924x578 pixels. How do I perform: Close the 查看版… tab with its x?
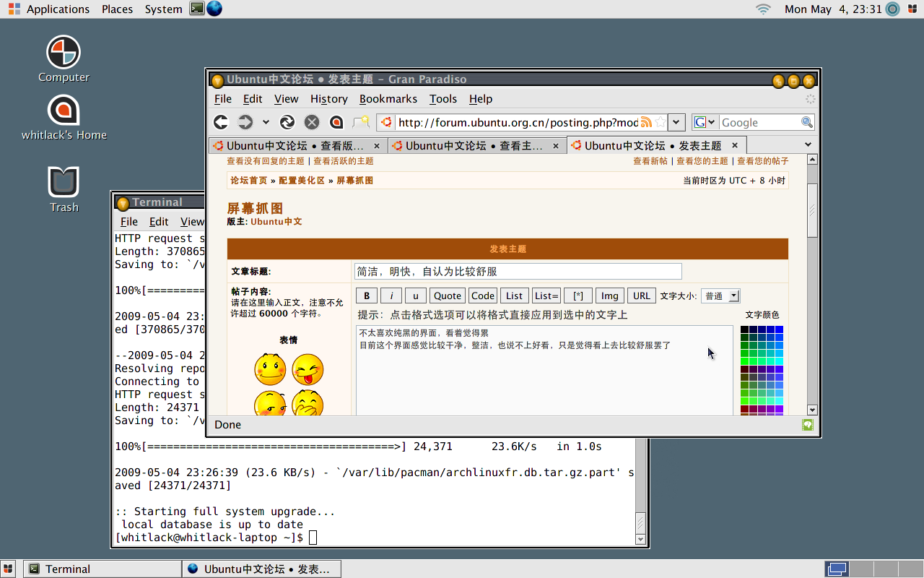point(377,145)
